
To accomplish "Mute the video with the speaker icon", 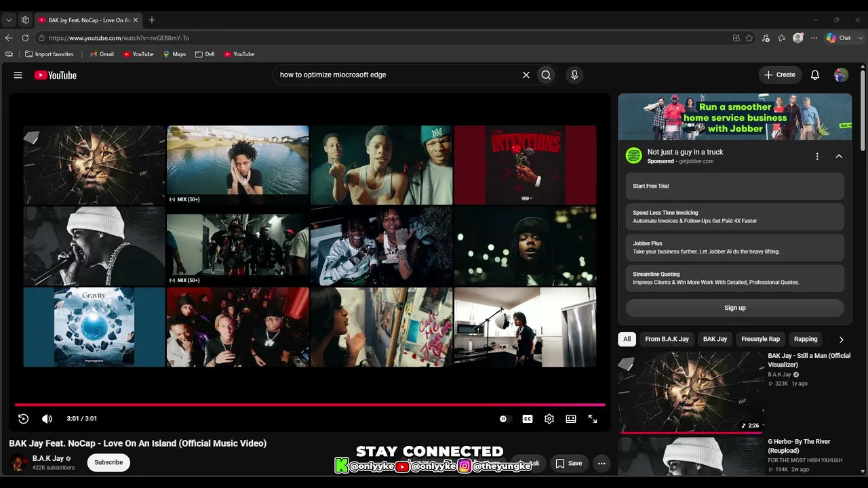I will [x=47, y=419].
